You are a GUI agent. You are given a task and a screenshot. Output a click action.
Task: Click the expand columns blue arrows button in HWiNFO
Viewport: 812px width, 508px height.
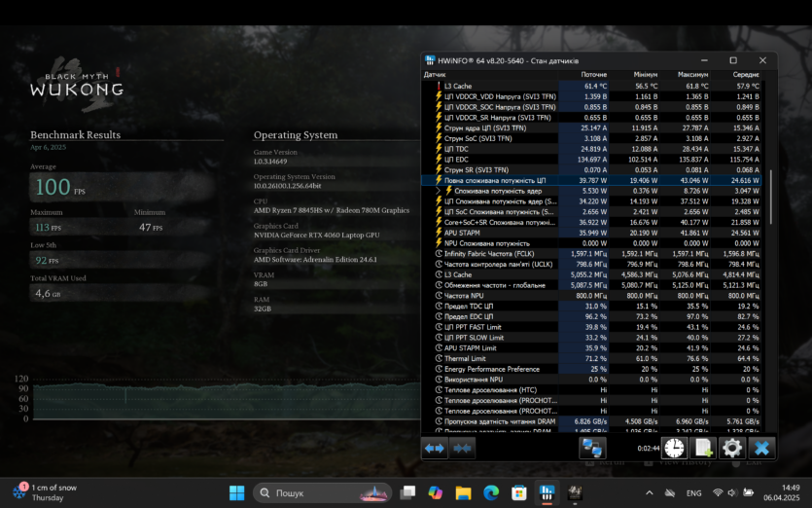(x=435, y=448)
